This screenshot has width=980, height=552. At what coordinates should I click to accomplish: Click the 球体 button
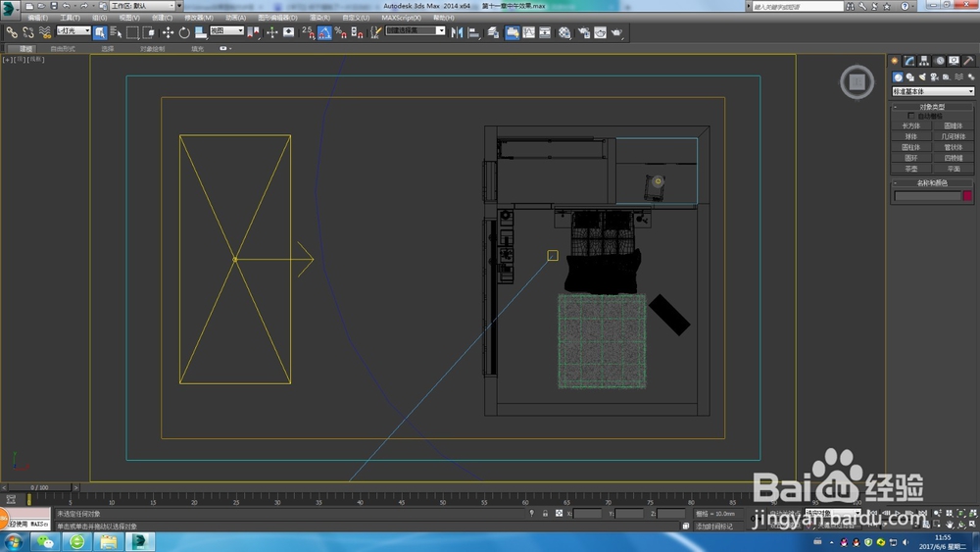[911, 136]
